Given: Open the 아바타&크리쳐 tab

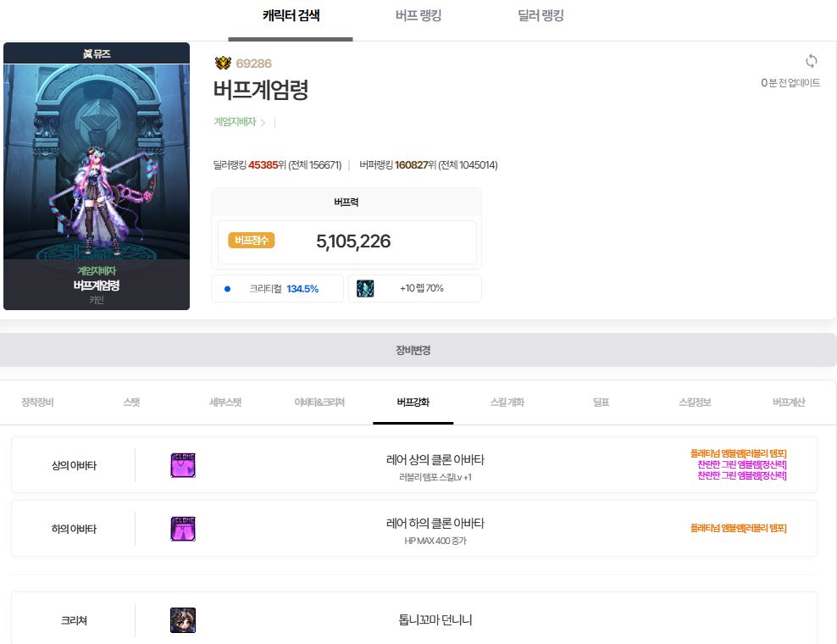Looking at the screenshot, I should (319, 402).
